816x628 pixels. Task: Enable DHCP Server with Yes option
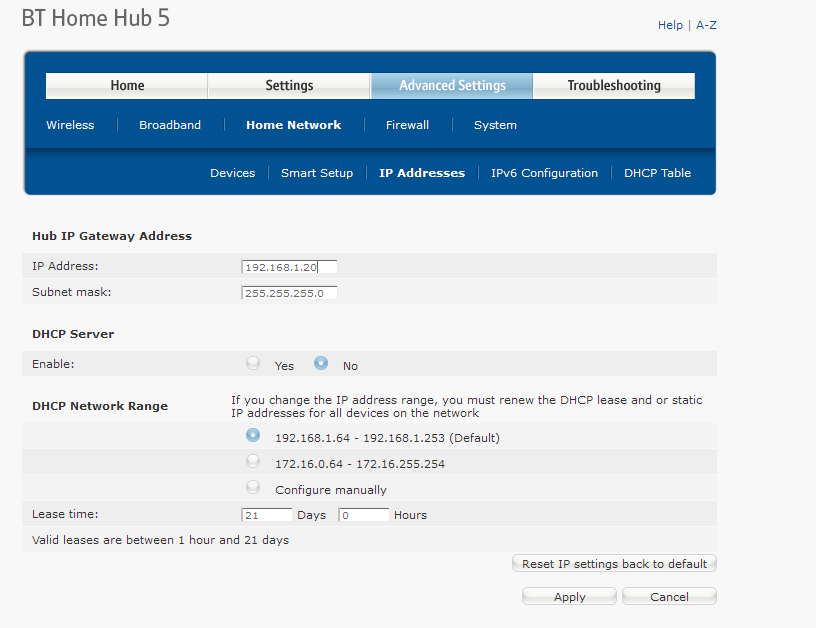pyautogui.click(x=253, y=364)
